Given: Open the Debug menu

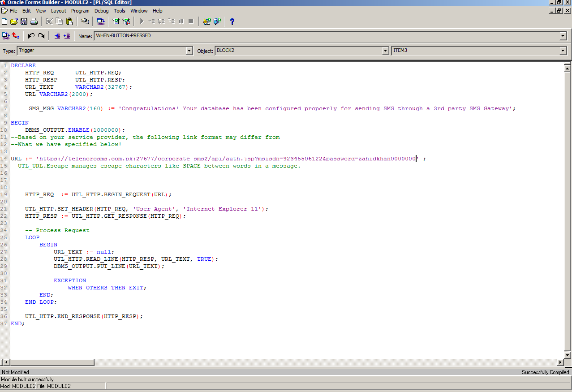Looking at the screenshot, I should tap(101, 11).
